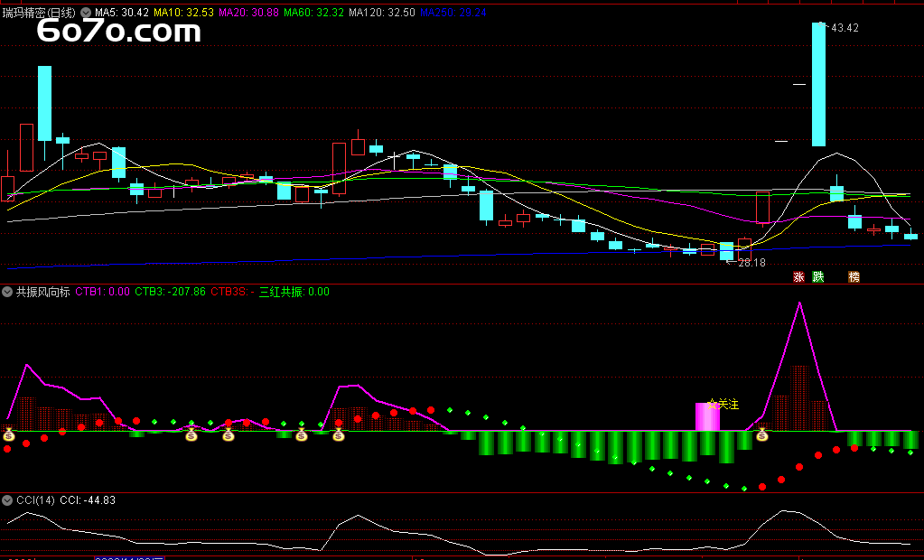Viewport: 924px width, 560px height.
Task: Click the yellow ☆关注 signal label
Action: tap(723, 405)
